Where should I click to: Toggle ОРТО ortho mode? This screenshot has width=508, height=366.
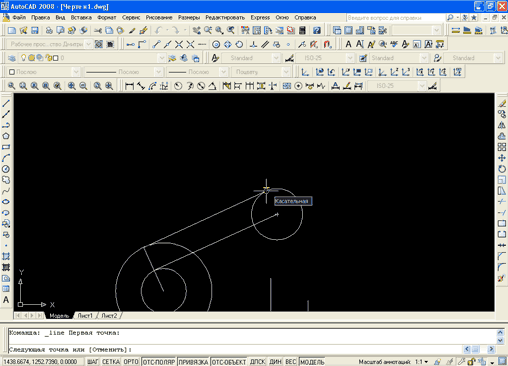tap(131, 362)
